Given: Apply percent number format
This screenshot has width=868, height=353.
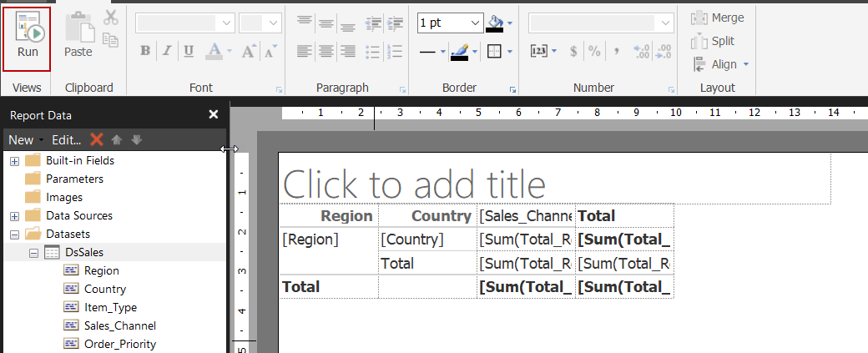Looking at the screenshot, I should click(594, 52).
